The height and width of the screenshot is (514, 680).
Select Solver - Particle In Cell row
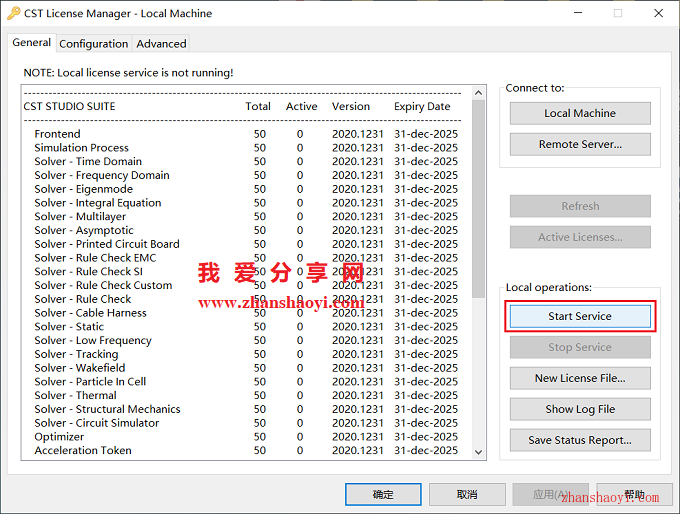[x=246, y=382]
